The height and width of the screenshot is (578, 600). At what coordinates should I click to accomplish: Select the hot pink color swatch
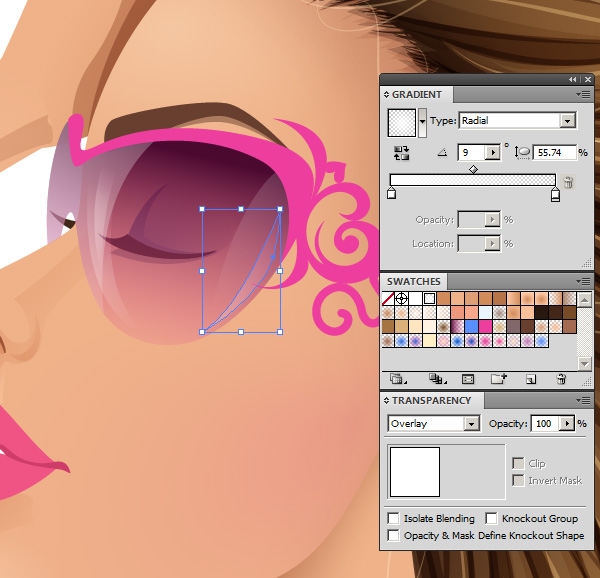[486, 326]
